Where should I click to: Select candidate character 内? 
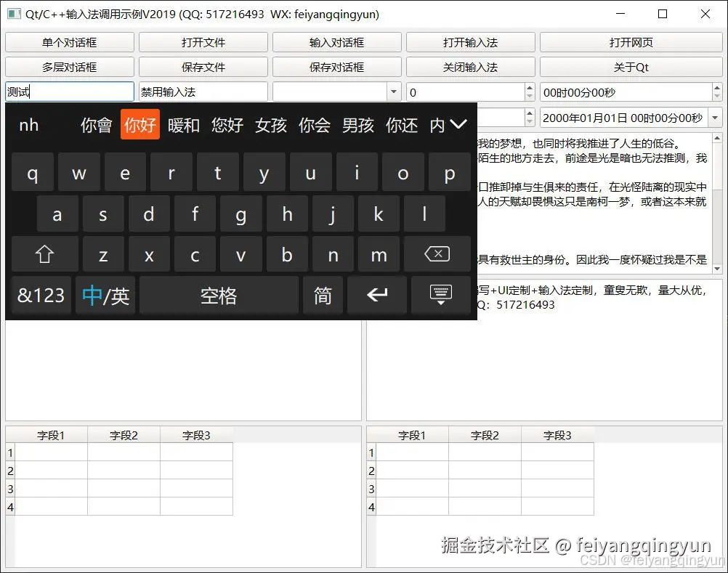point(437,125)
